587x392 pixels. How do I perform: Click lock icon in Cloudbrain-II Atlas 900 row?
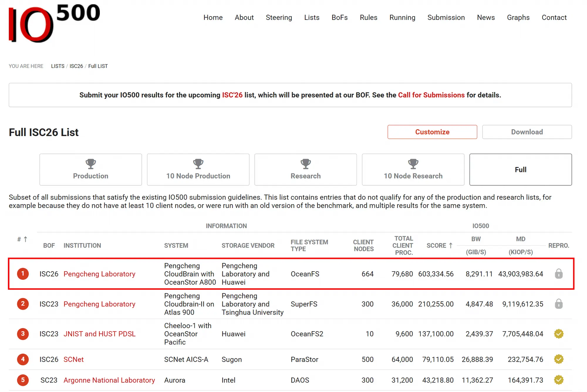pos(559,304)
